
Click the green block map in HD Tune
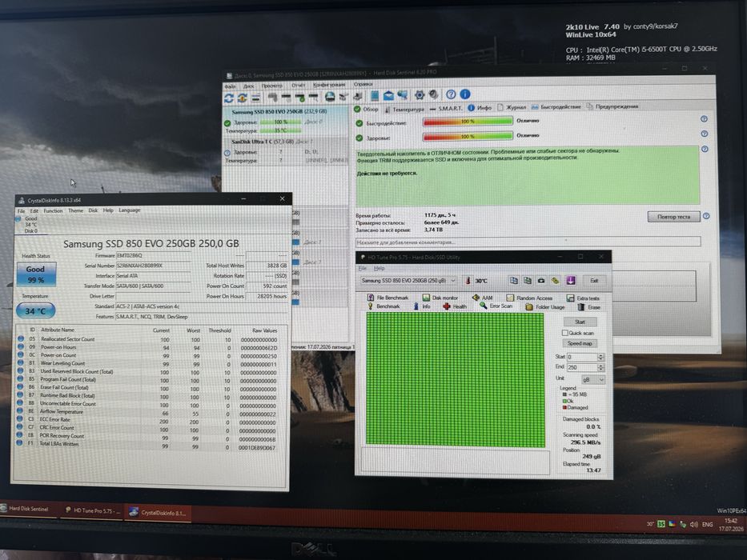(x=455, y=380)
